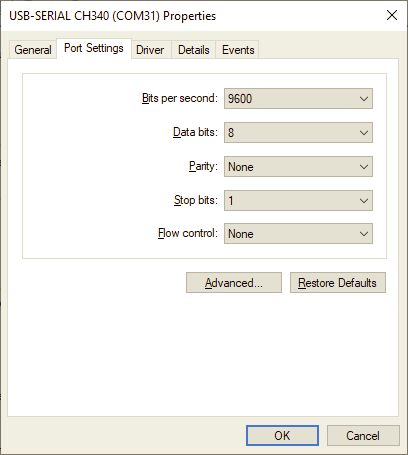Viewport: 408px width, 455px height.
Task: Click the dialog title 'USB-SERIAL CH340 (COM31) Properties'
Action: pyautogui.click(x=113, y=16)
